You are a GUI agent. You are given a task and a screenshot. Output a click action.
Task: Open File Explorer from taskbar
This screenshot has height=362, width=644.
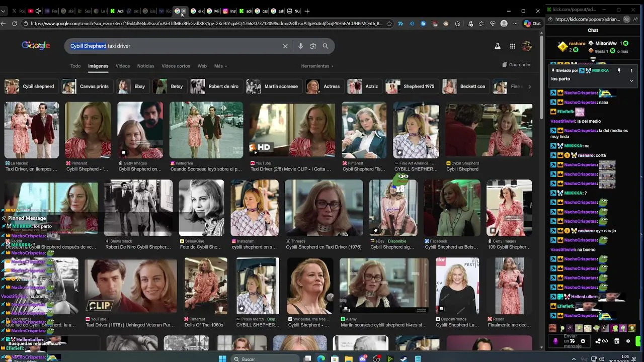349,359
